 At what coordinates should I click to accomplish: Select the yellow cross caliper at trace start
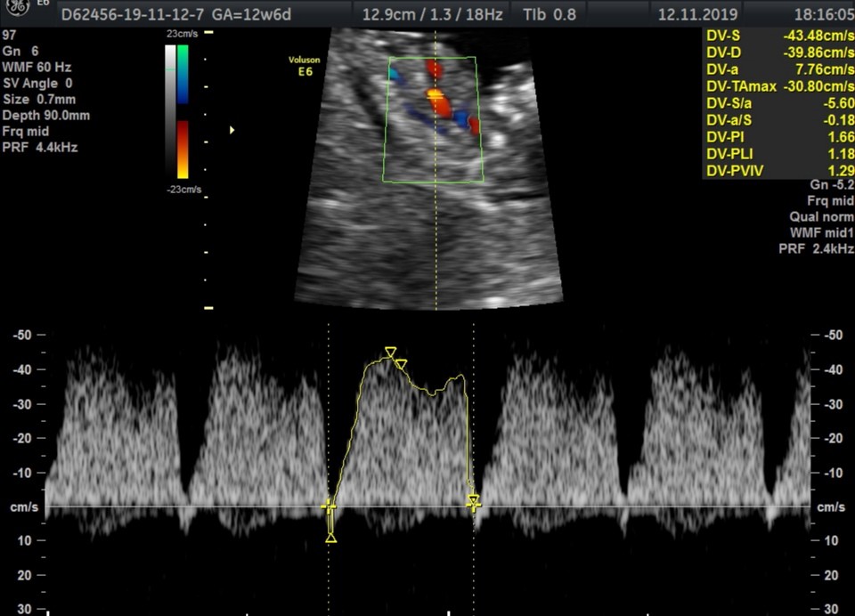click(x=329, y=507)
